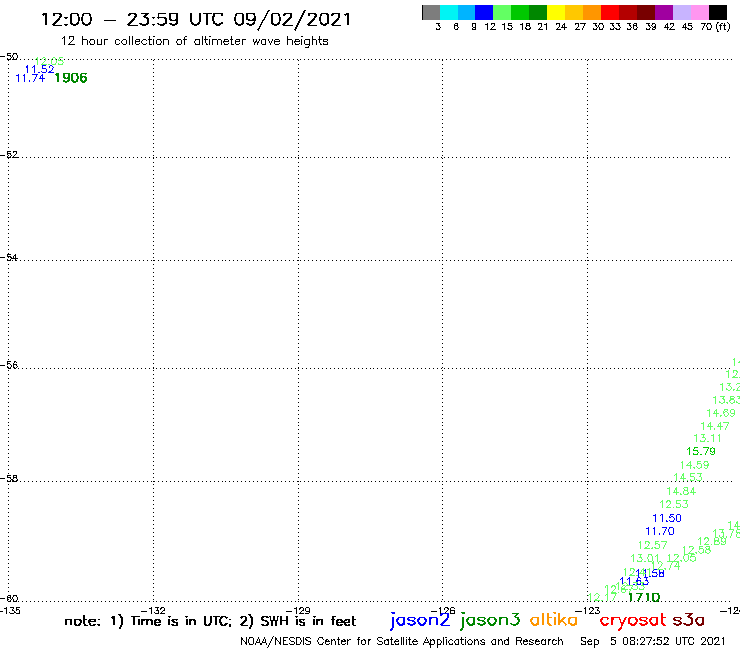This screenshot has height=650, width=740.
Task: Click the jason2 satellite legend label
Action: click(420, 621)
